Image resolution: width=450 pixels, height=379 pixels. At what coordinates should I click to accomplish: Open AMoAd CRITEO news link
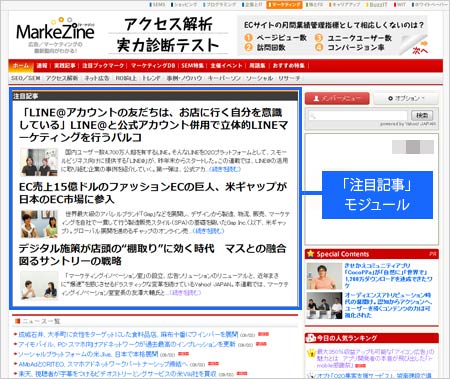point(103,364)
